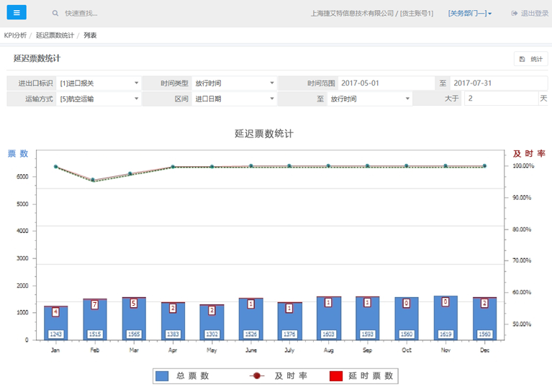
Task: Toggle 总票数 legend blue swatch
Action: [162, 376]
